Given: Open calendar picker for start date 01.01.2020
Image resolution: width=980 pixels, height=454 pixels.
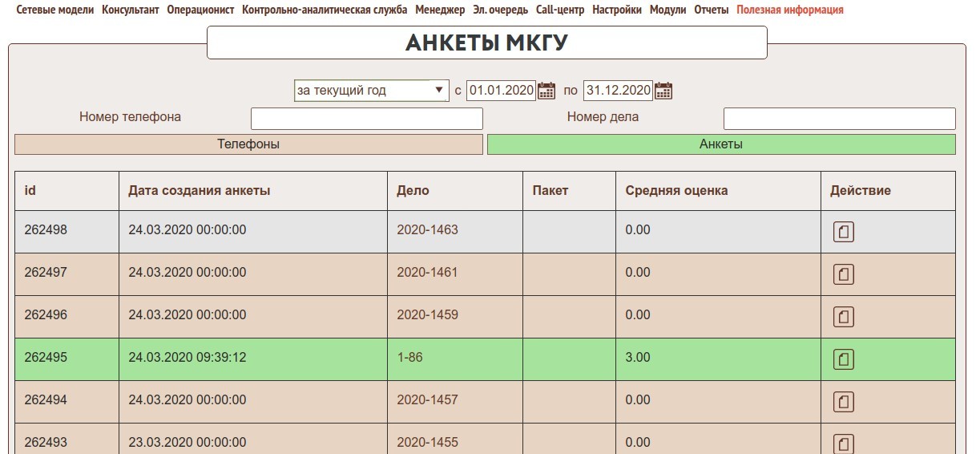Looking at the screenshot, I should (546, 91).
